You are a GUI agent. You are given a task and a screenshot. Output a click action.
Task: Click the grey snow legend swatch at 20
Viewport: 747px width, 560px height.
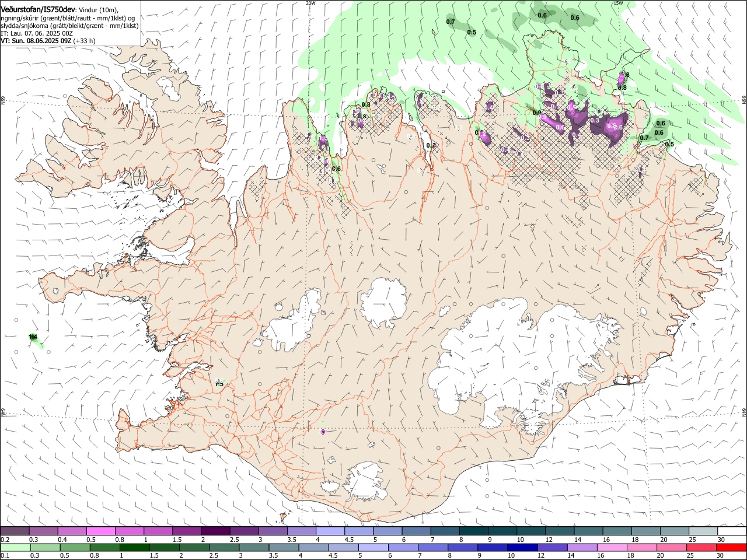click(x=675, y=531)
